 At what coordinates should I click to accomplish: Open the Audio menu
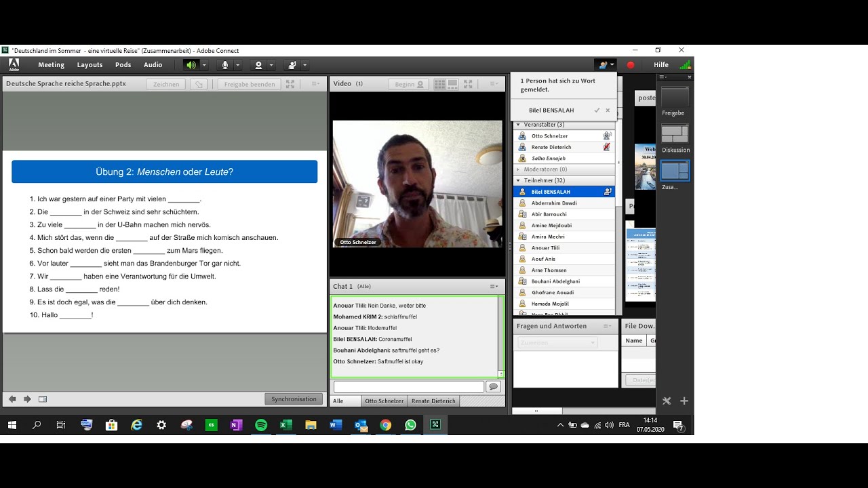(x=153, y=65)
